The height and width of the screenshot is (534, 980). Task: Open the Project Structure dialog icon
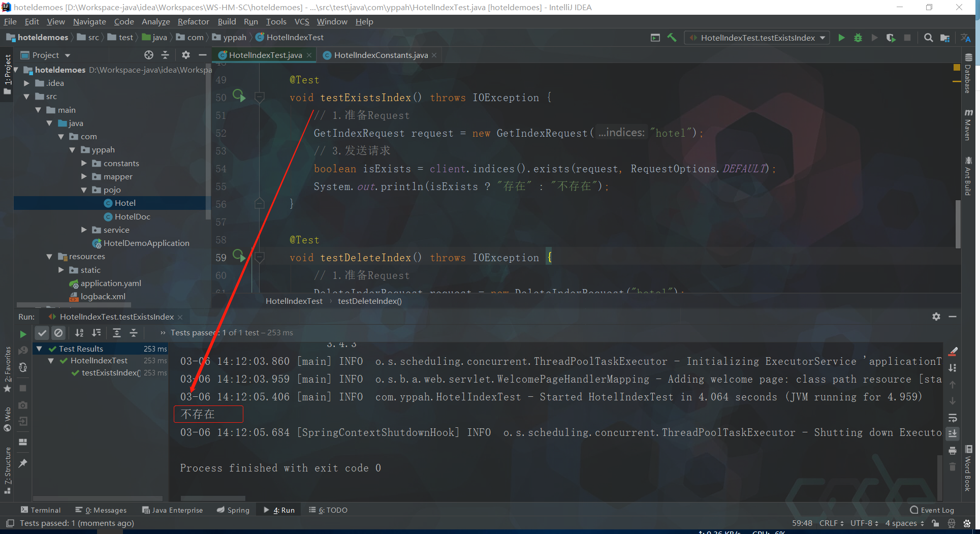945,38
